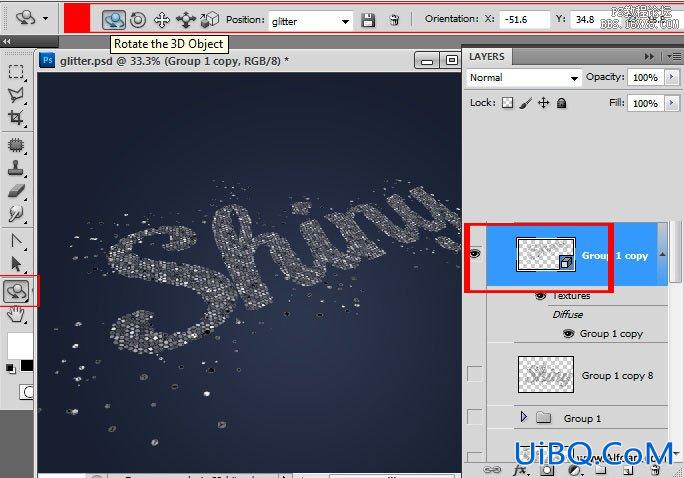Select the Eraser tool

point(16,191)
